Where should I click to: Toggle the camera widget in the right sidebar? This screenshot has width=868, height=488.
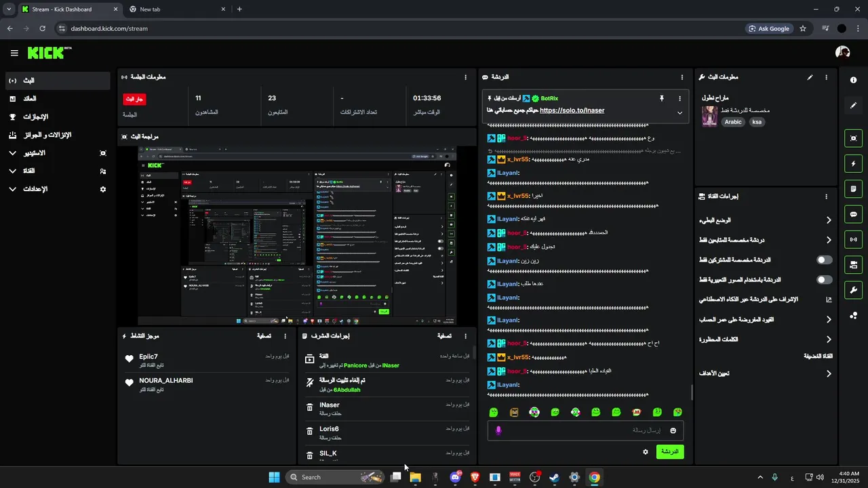point(853,264)
